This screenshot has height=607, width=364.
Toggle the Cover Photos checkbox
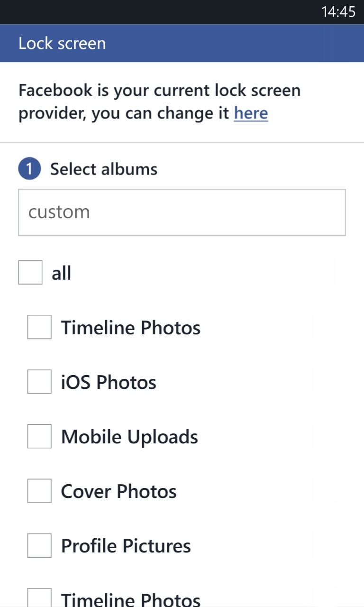tap(39, 491)
